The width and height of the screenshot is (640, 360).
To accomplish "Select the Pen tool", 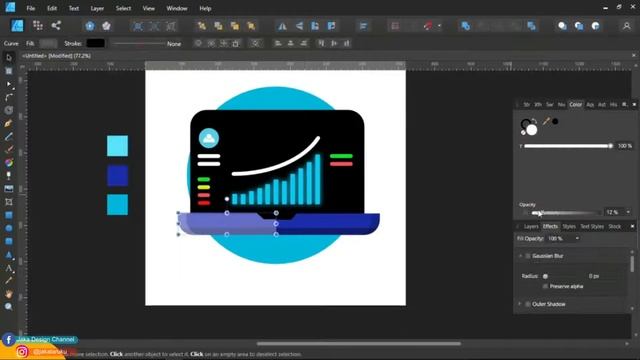I will pyautogui.click(x=9, y=123).
